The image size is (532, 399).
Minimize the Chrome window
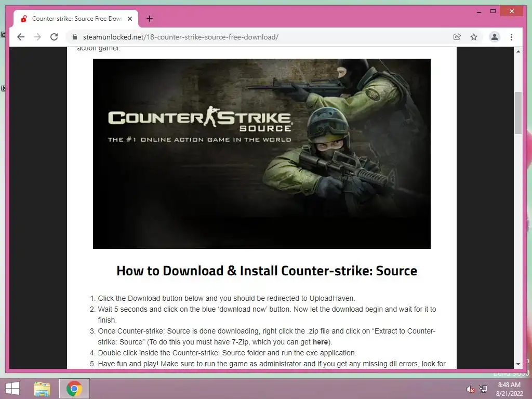[478, 11]
